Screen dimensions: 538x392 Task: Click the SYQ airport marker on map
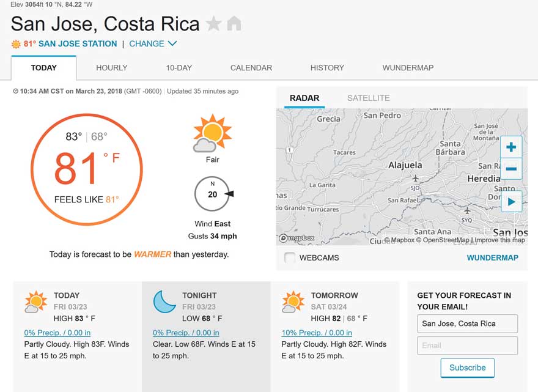tap(466, 210)
